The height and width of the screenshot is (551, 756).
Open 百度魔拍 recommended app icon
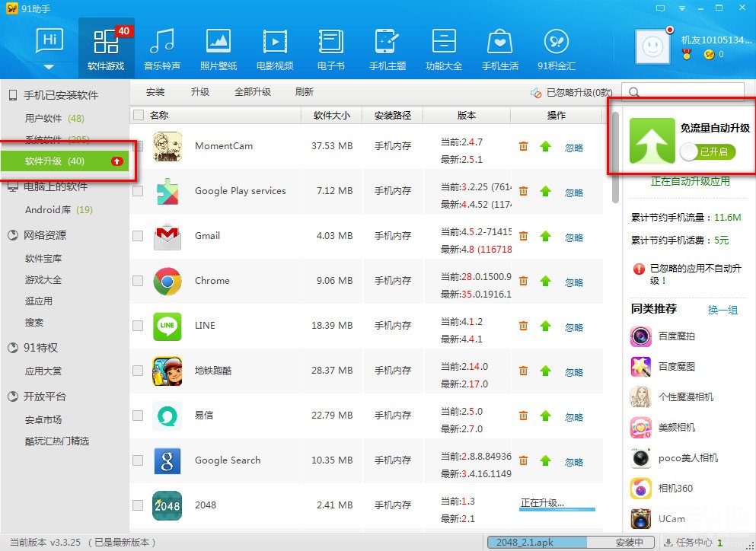click(x=641, y=336)
